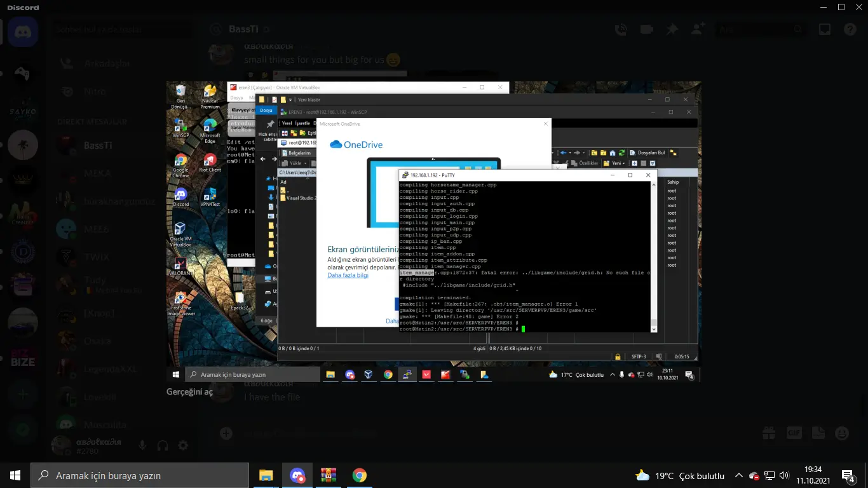Open the Arkadaşlar friends tab
Image resolution: width=868 pixels, height=488 pixels.
[x=106, y=63]
